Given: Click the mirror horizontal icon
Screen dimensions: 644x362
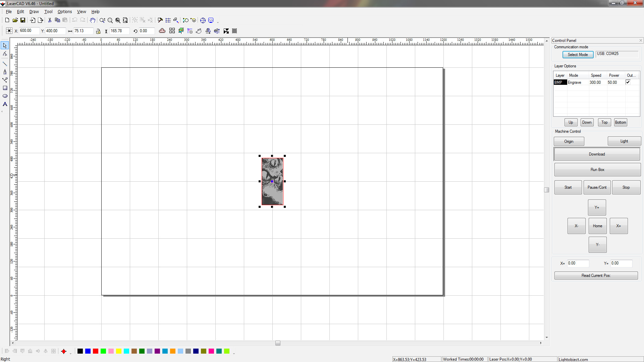Looking at the screenshot, I should point(208,31).
